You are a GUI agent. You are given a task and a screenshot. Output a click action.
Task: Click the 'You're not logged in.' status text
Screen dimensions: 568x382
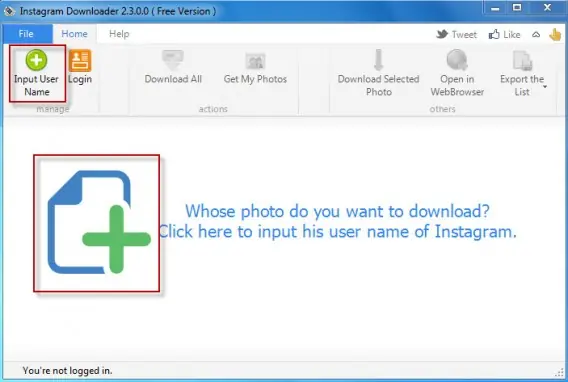coord(67,370)
